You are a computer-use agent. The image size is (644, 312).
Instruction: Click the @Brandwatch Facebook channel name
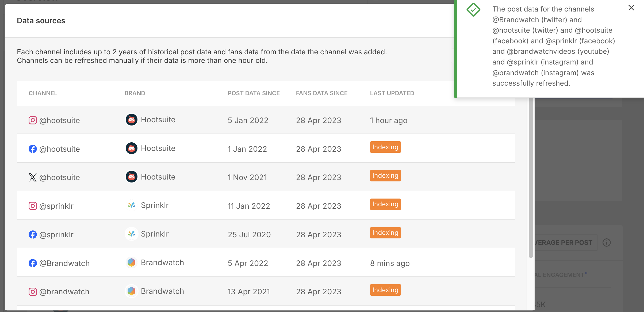pyautogui.click(x=64, y=263)
